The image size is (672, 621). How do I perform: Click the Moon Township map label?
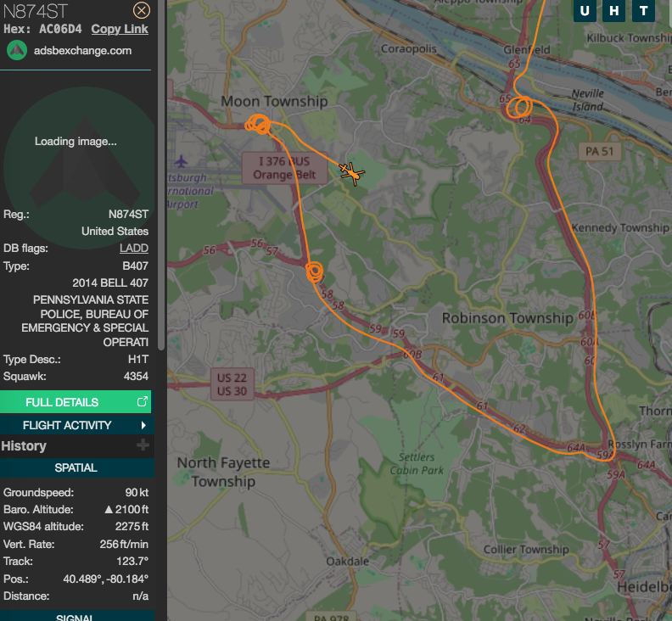[x=274, y=101]
